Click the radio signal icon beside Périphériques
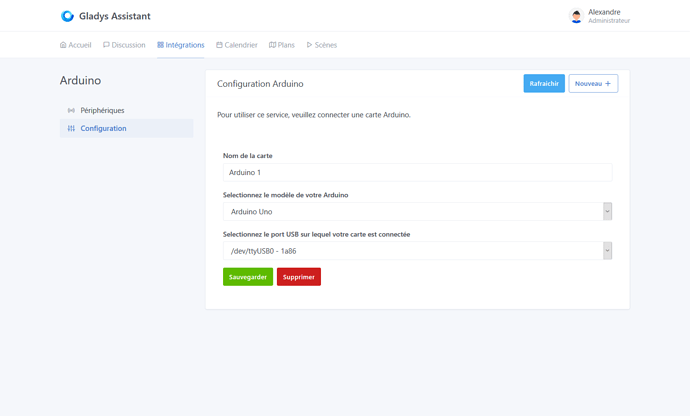690x416 pixels. 71,110
